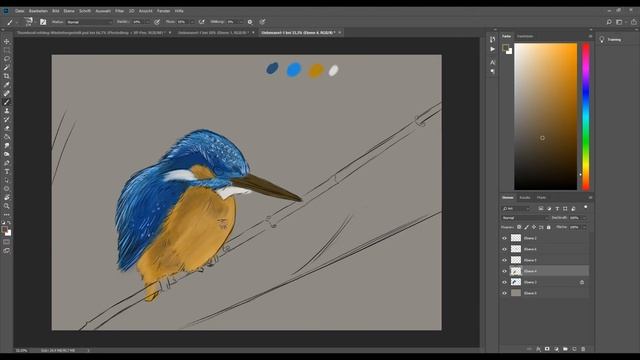Select the Type tool in the toolbox
The height and width of the screenshot is (360, 640).
(7, 171)
